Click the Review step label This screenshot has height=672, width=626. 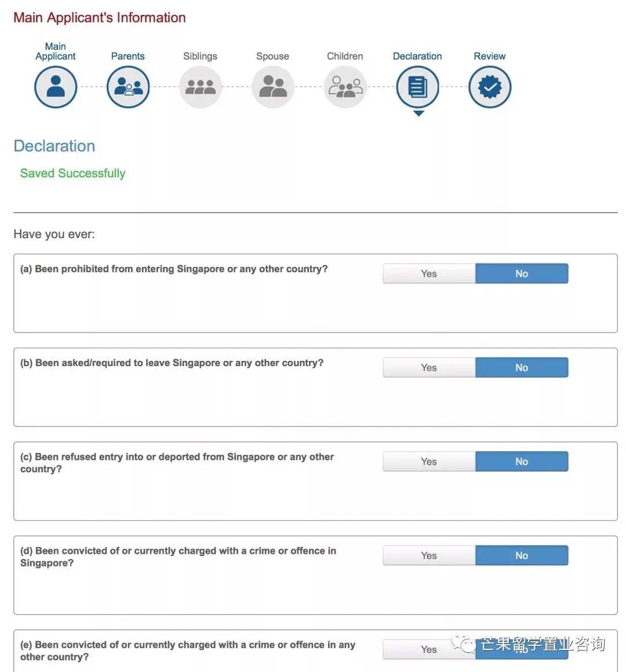point(490,56)
